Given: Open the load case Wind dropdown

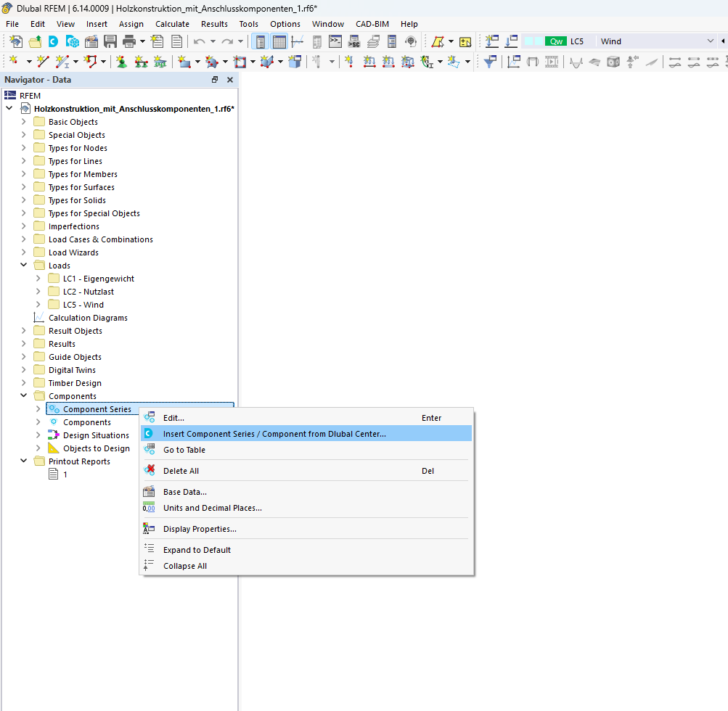Looking at the screenshot, I should click(710, 41).
